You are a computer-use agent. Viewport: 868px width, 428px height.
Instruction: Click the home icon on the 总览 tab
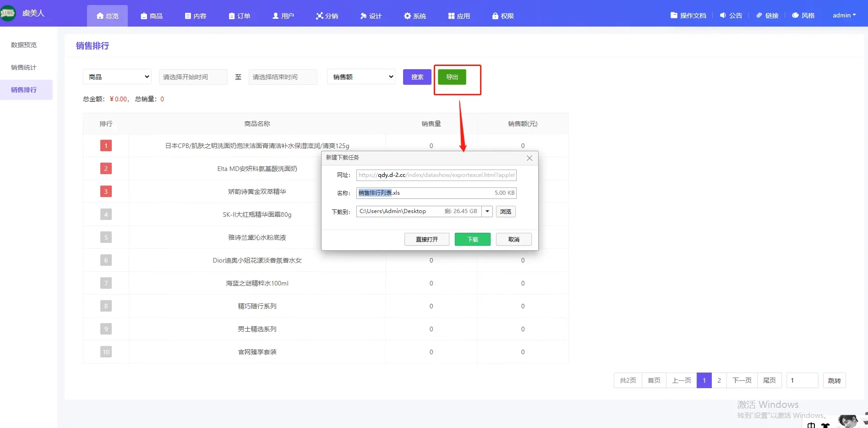(x=100, y=16)
